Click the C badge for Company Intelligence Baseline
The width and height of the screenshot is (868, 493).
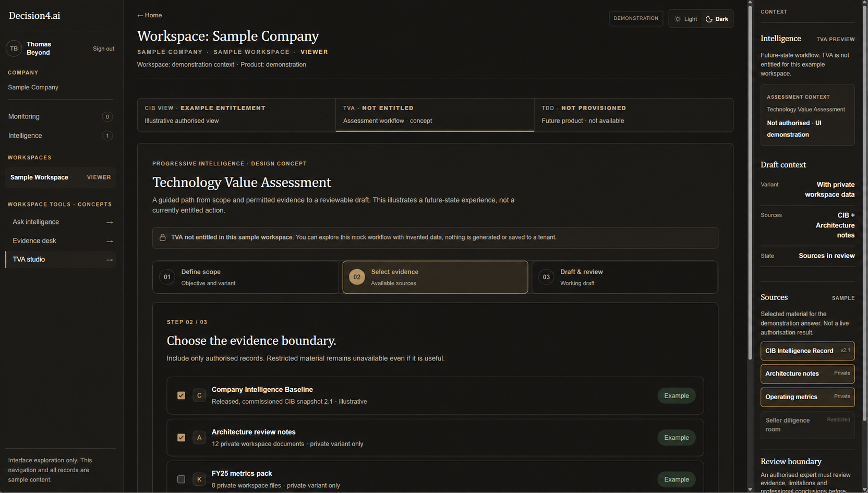(x=199, y=395)
